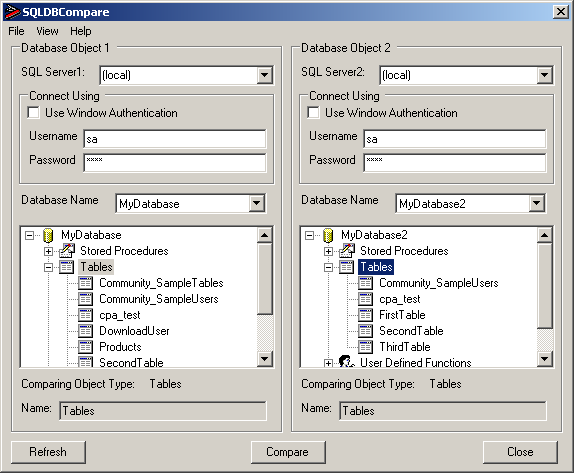Click SecondTable table icon in MyDatabase tree
The image size is (574, 473).
86,362
